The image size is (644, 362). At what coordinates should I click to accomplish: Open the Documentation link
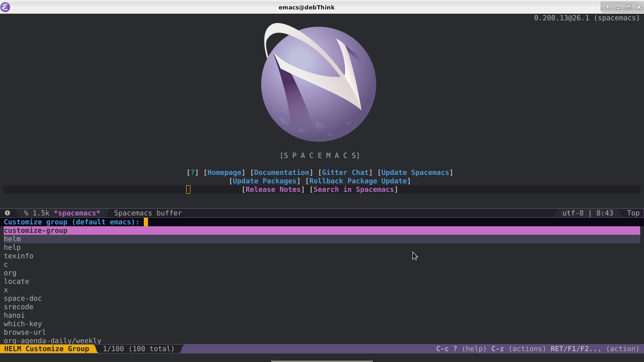[281, 173]
